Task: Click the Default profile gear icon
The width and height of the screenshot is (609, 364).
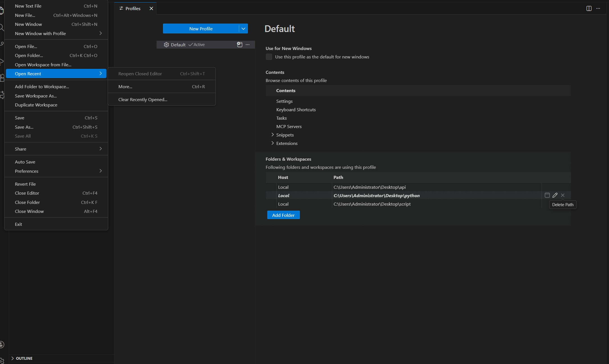Action: pos(166,45)
